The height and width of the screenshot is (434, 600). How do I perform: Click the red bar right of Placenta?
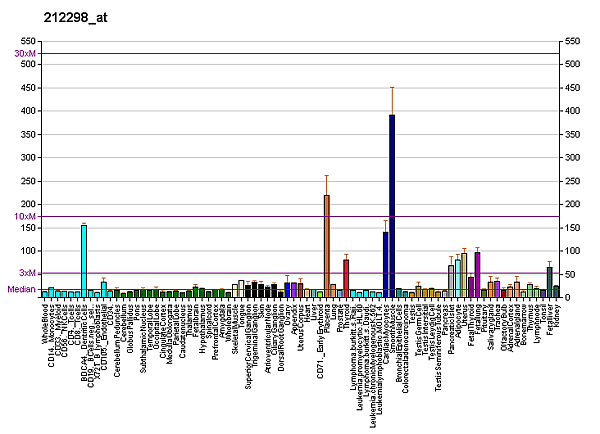pos(346,278)
